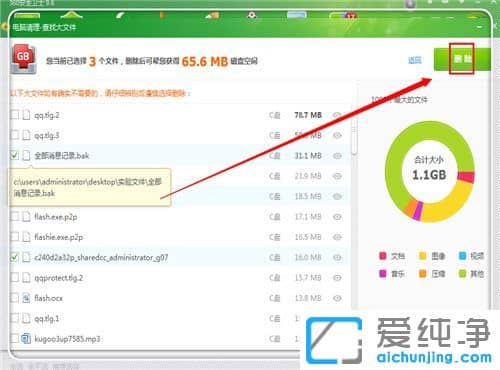Select the file name flashie.exe.p2p
This screenshot has width=500, height=370.
coord(58,237)
